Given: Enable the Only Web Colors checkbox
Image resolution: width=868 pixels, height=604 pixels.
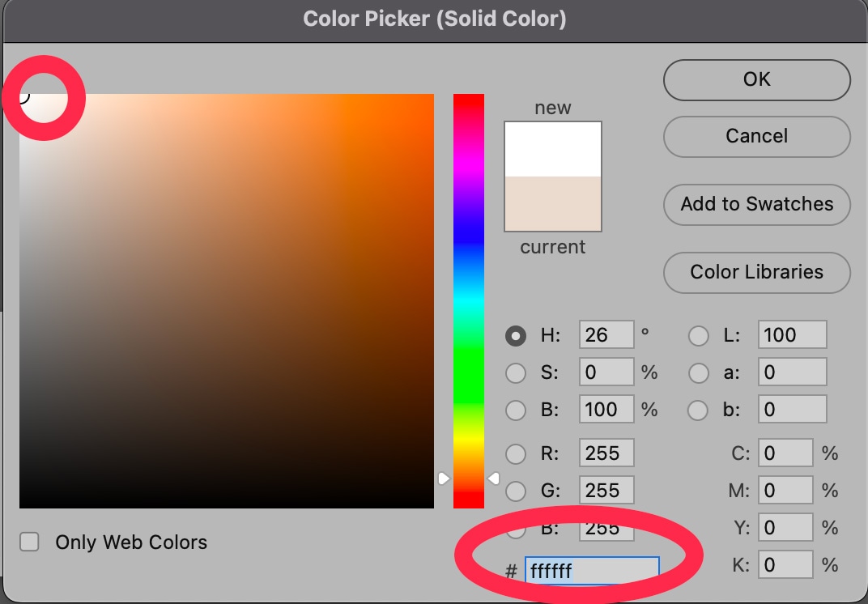Looking at the screenshot, I should point(30,542).
